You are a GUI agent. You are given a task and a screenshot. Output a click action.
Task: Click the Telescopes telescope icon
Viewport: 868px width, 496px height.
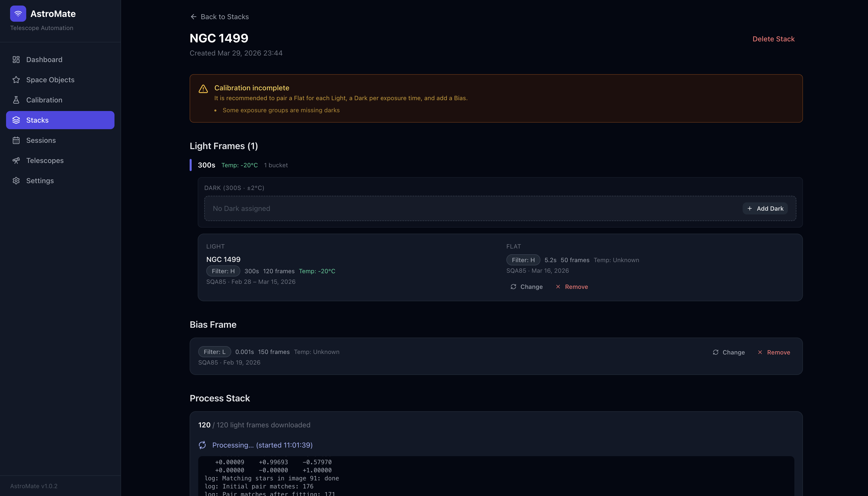click(16, 160)
